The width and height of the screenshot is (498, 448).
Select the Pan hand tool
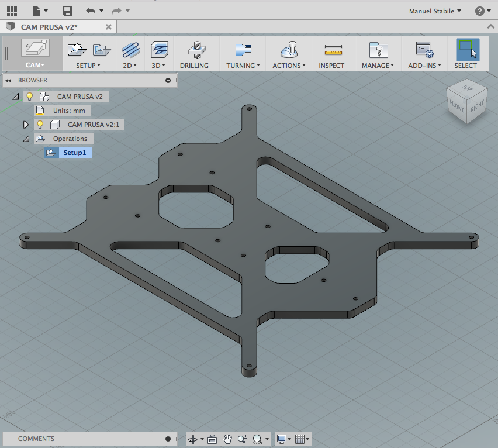pyautogui.click(x=227, y=439)
